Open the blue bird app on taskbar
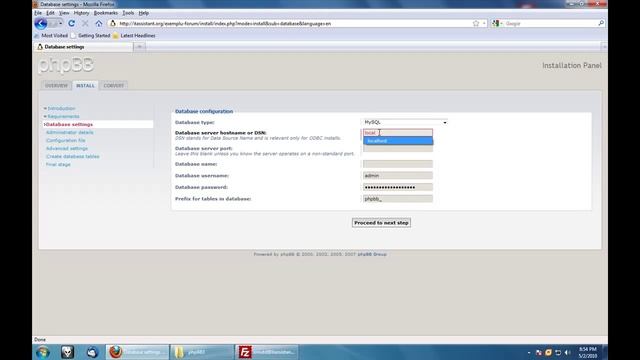640x360 pixels. 92,352
